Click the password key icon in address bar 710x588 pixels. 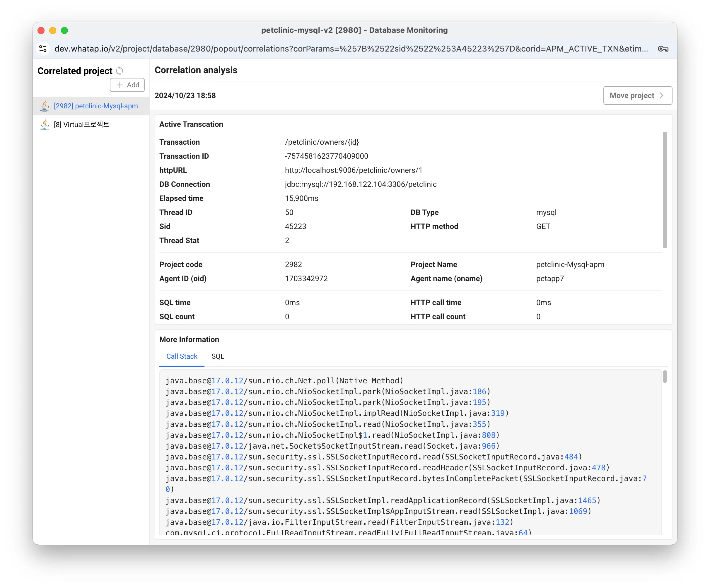pos(663,49)
